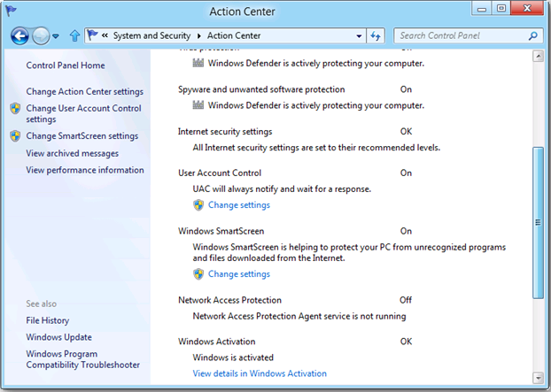The image size is (551, 392).
Task: Select the Internet security settings heading
Action: point(225,132)
